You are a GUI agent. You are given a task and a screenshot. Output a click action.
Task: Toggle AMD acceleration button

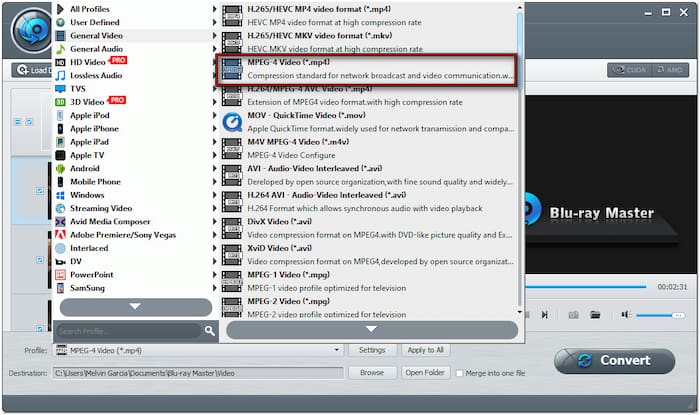[670, 70]
